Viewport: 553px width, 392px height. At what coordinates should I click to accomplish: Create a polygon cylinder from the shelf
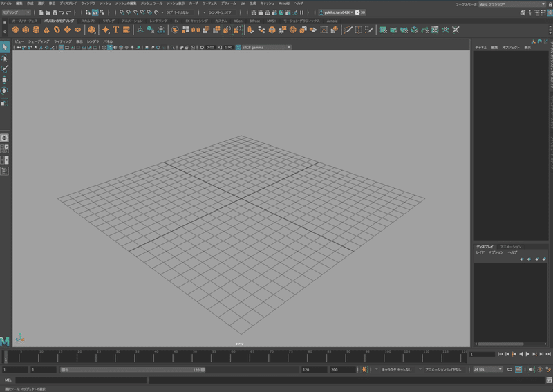tap(36, 30)
